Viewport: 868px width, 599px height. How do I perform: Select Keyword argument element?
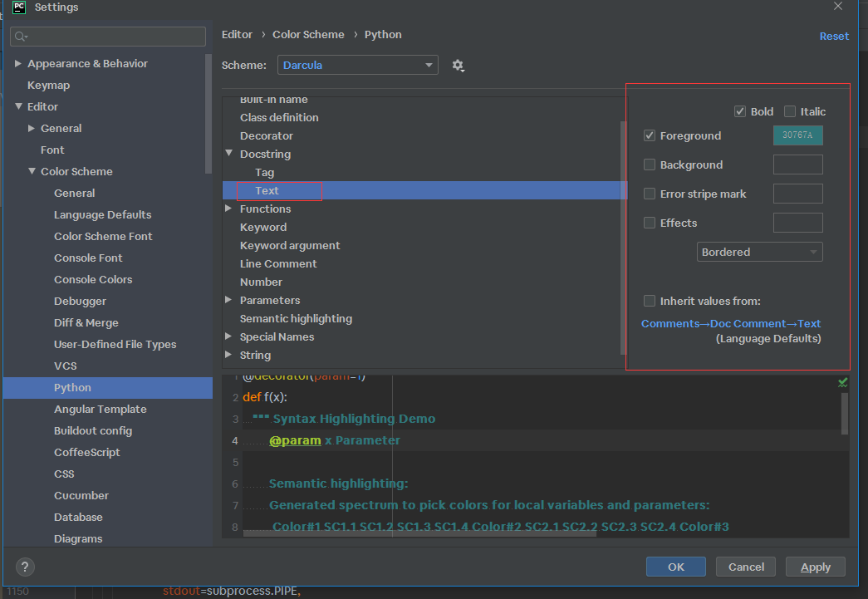pyautogui.click(x=290, y=245)
